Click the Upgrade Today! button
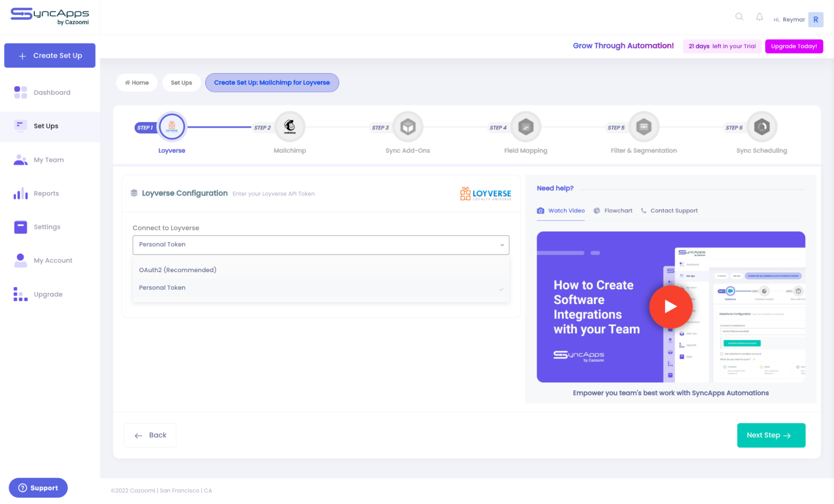 coord(794,46)
